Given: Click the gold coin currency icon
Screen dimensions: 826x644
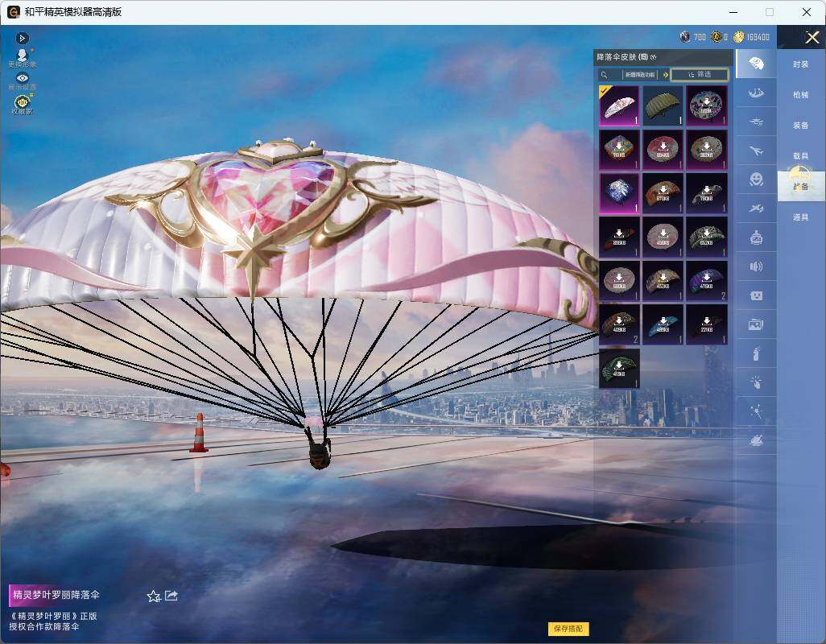Looking at the screenshot, I should [738, 37].
